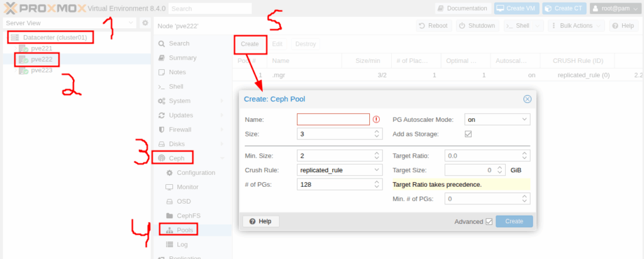Sort by the Size/min column header
This screenshot has width=644, height=259.
point(367,61)
